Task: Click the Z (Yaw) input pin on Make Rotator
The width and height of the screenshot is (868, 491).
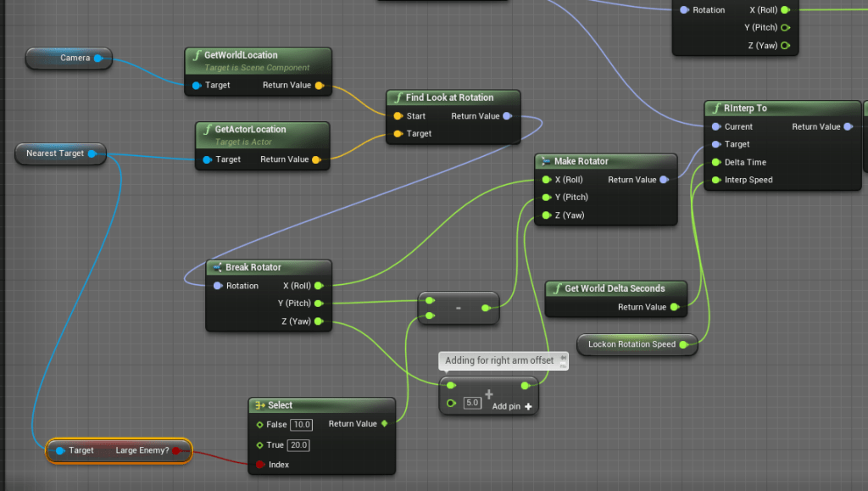Action: click(546, 215)
